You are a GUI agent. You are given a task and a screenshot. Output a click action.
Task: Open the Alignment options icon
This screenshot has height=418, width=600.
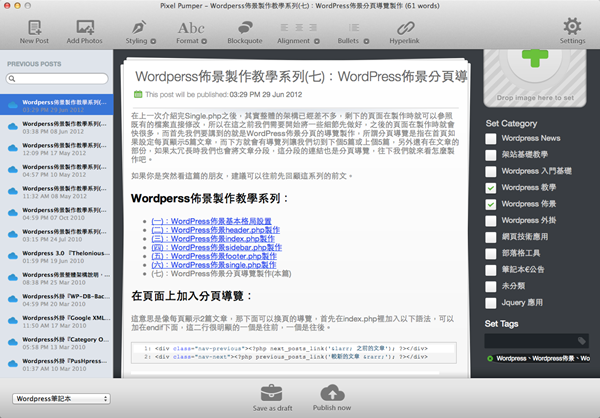pyautogui.click(x=298, y=28)
